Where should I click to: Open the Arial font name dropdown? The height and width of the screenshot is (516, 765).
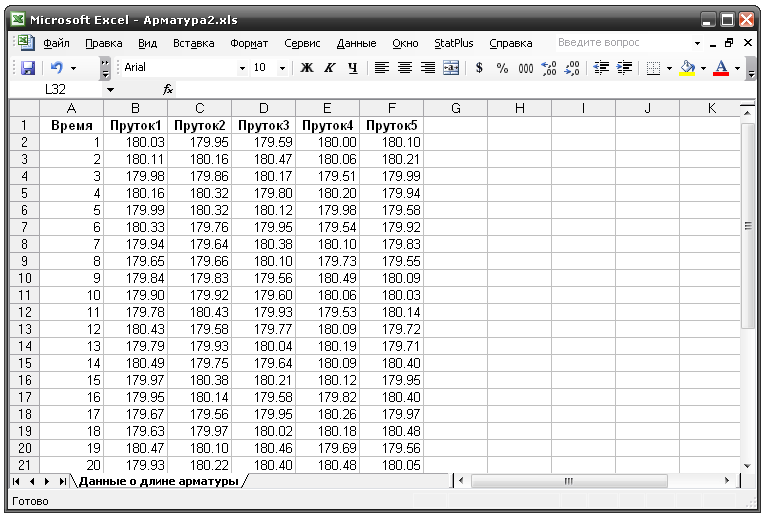coord(242,68)
